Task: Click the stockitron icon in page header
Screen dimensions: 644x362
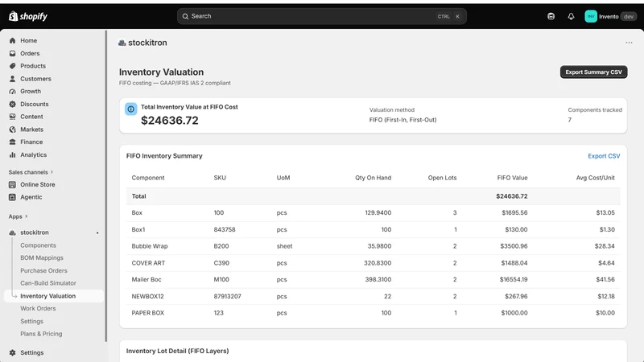Action: [x=122, y=43]
